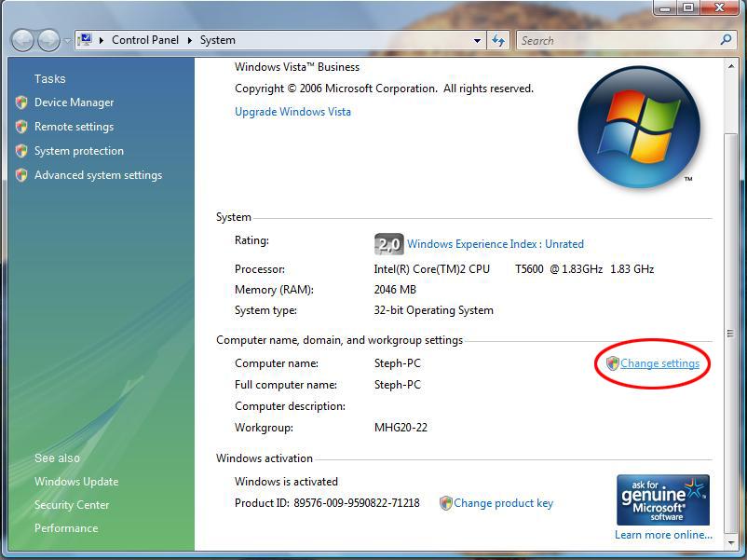Click the Windows is activated text
Viewport: 747px width, 560px height.
(286, 482)
